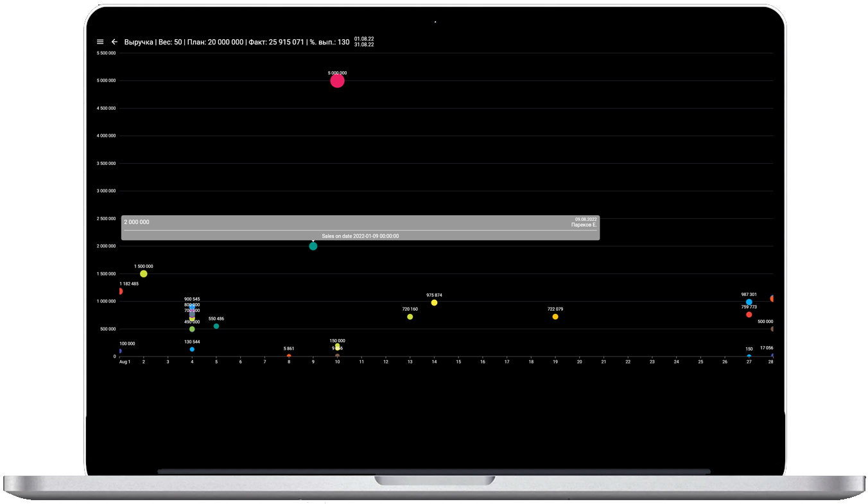Click the 01.08.22–31.08.22 date range

coord(363,42)
